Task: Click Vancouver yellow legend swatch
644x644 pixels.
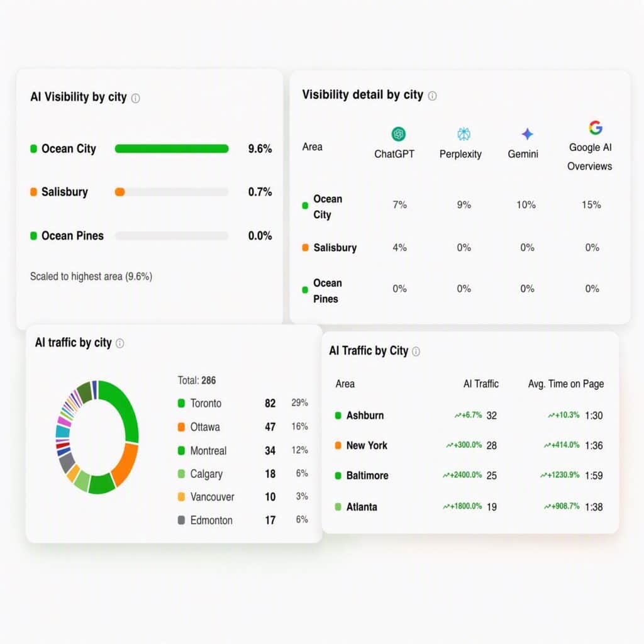Action: [x=181, y=497]
